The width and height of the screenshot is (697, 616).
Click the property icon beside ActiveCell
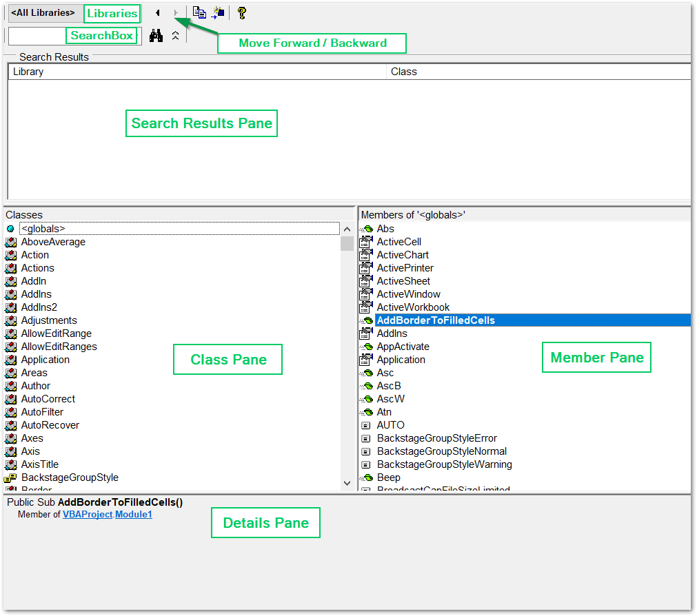click(366, 241)
